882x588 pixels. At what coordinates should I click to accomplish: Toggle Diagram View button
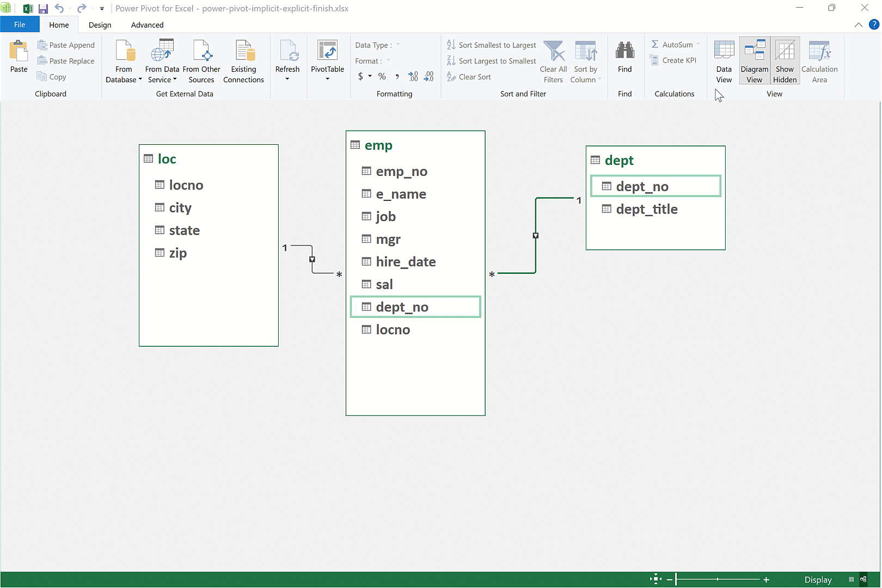(754, 61)
